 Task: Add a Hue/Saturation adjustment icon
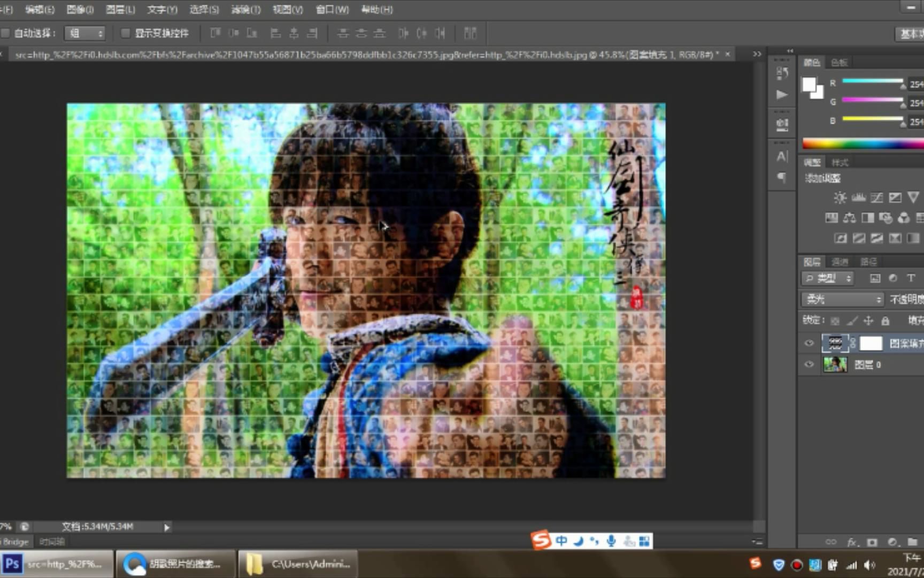click(x=831, y=218)
